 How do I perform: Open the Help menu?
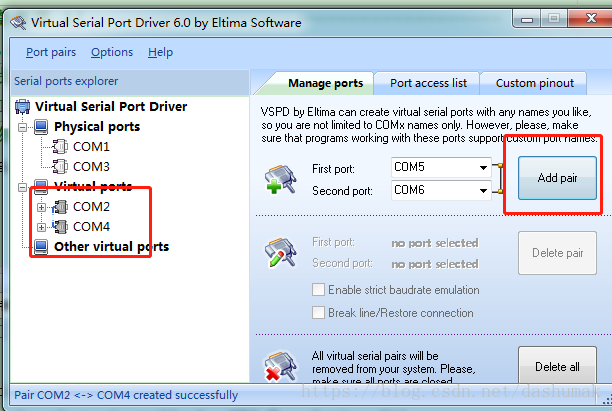160,52
